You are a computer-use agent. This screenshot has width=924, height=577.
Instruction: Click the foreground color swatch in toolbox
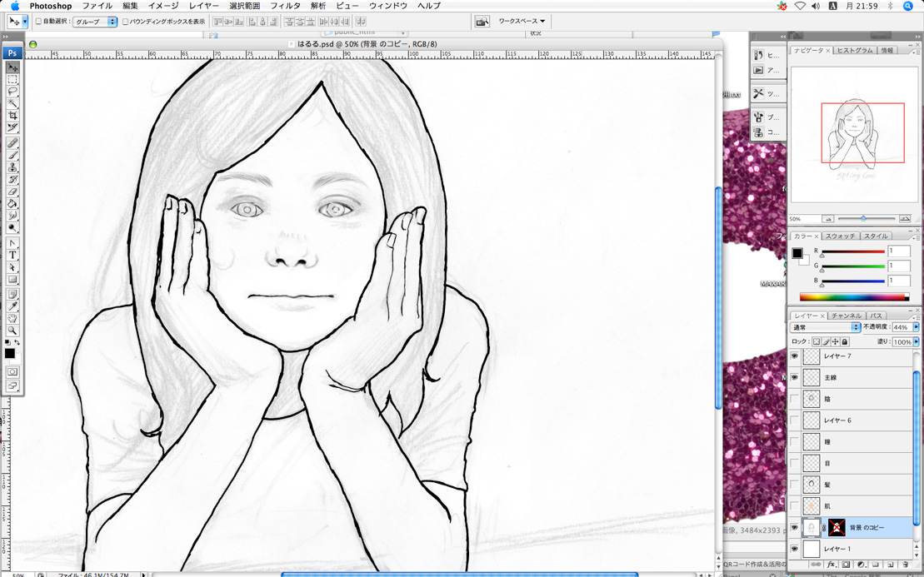pyautogui.click(x=10, y=353)
